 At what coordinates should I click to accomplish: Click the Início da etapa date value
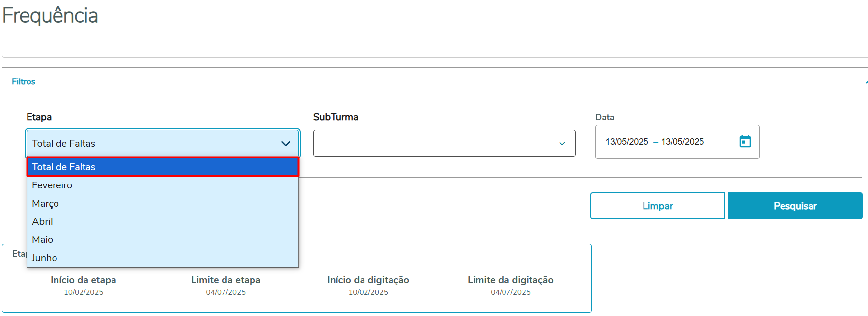click(x=84, y=292)
